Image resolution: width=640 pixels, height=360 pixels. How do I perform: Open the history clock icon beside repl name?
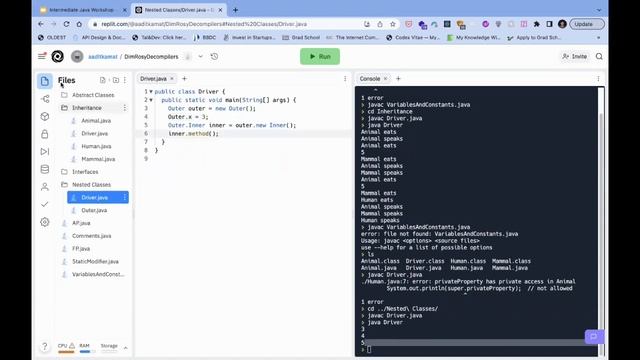[x=214, y=56]
